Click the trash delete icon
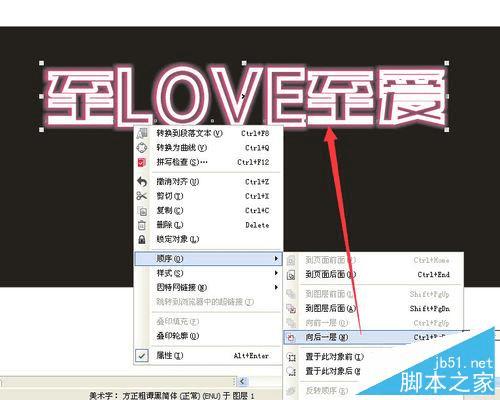The image size is (500, 400). 142,225
